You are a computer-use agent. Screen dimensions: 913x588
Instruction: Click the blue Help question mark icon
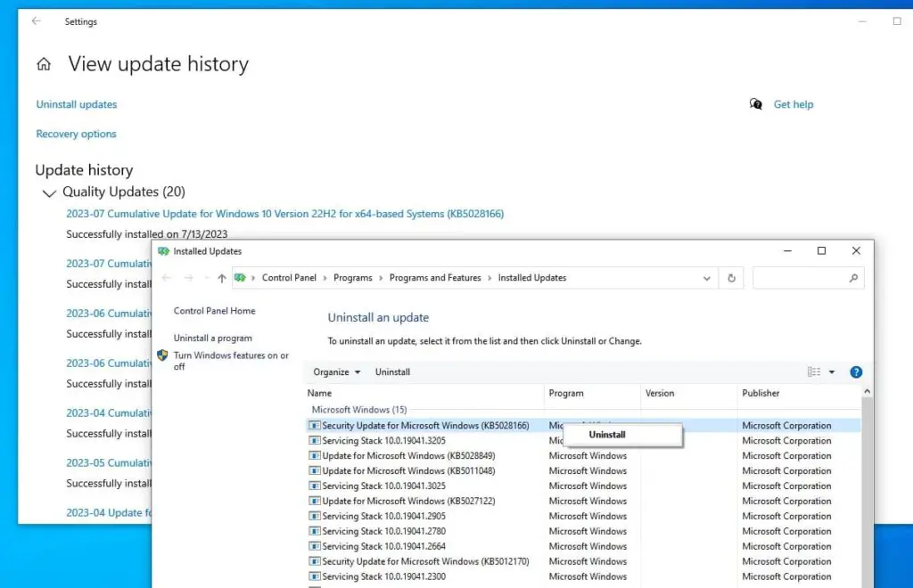coord(855,372)
